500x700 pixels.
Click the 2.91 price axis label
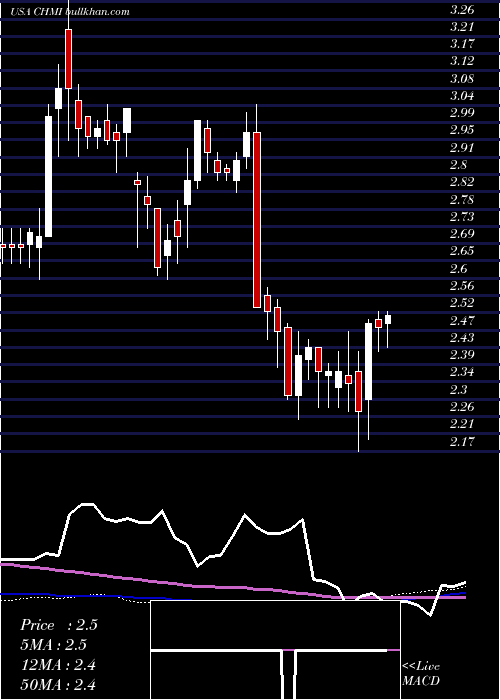pyautogui.click(x=462, y=148)
